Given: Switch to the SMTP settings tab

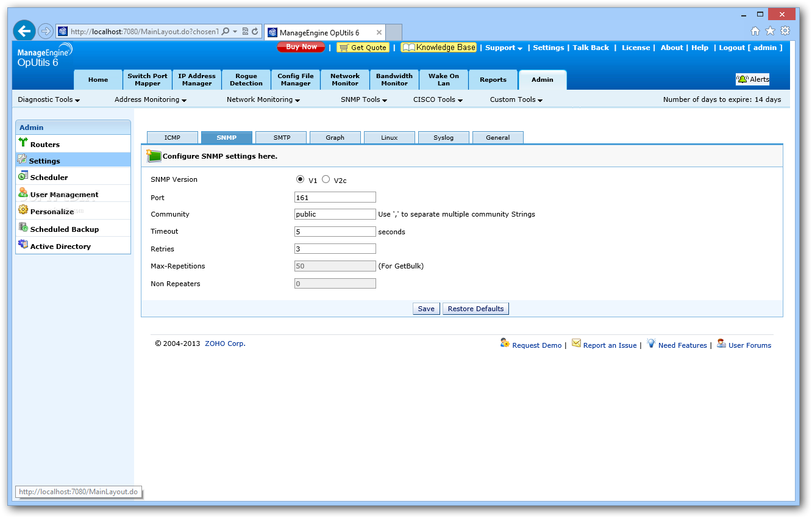Looking at the screenshot, I should point(282,138).
